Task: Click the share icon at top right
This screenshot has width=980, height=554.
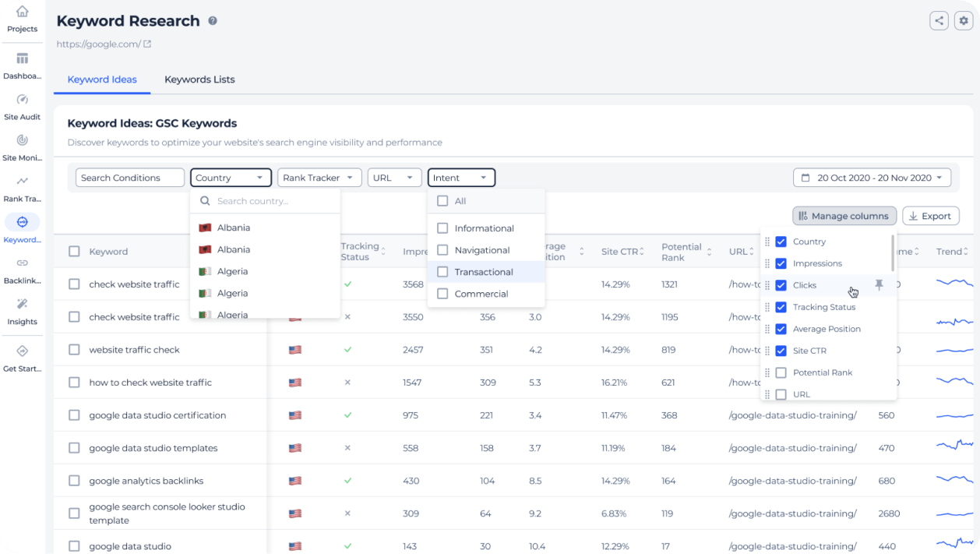Action: point(939,21)
